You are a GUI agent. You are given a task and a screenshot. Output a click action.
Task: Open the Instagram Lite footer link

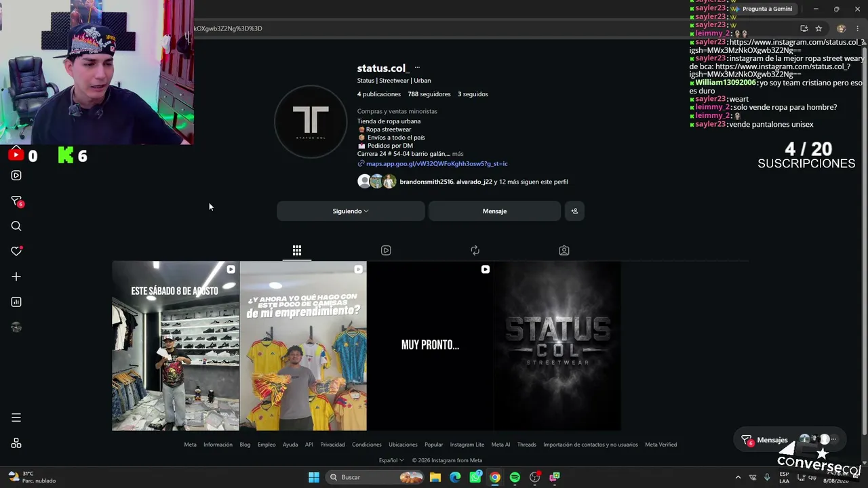(x=467, y=445)
